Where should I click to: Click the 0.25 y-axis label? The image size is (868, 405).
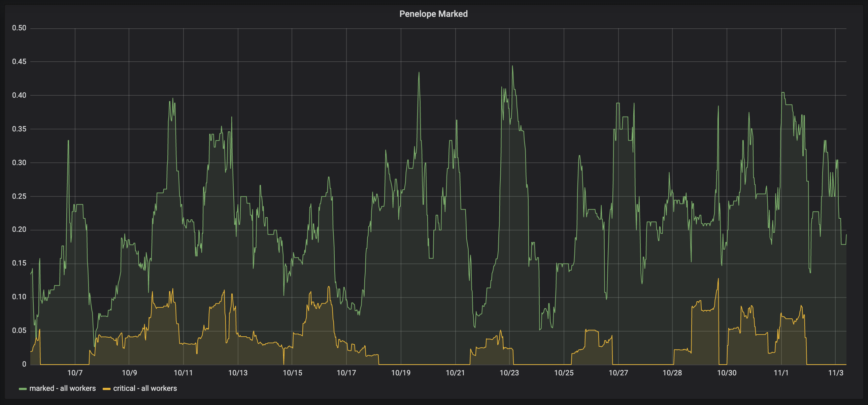click(19, 196)
